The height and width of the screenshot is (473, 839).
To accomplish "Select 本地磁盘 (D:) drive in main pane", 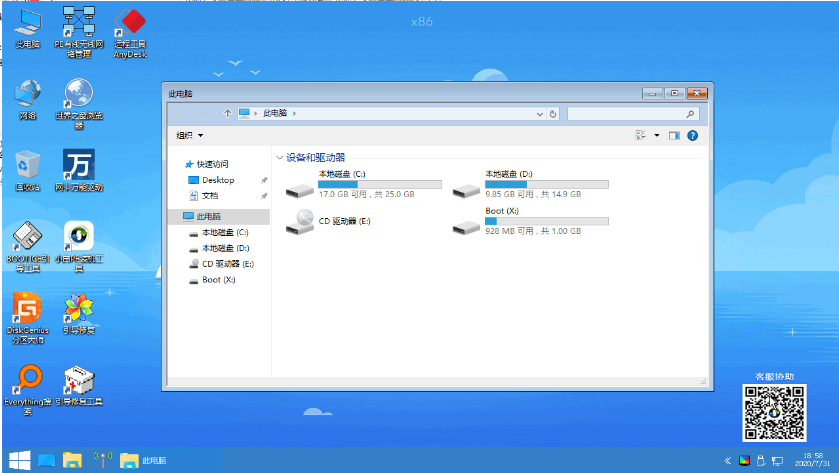I will (531, 184).
